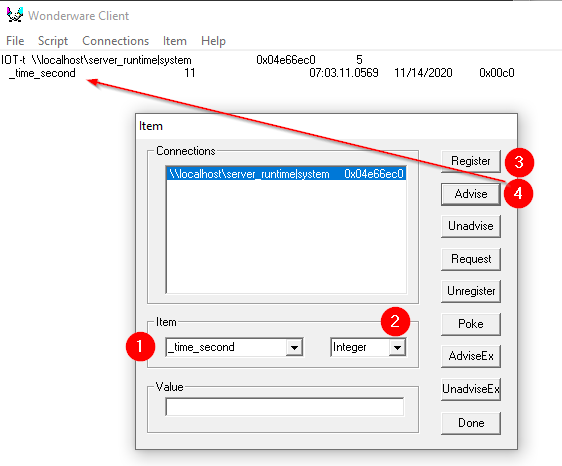The width and height of the screenshot is (562, 466).
Task: Click Done to close Item dialog
Action: (471, 423)
